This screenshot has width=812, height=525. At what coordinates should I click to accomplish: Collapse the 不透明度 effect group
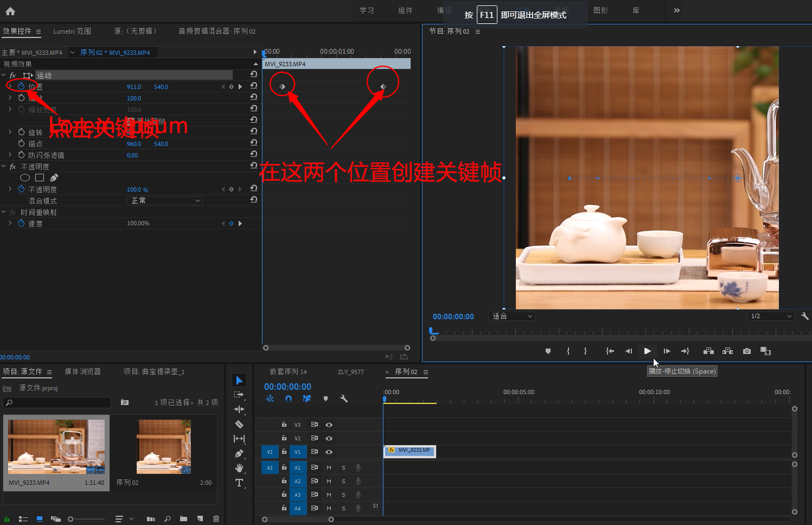4,166
